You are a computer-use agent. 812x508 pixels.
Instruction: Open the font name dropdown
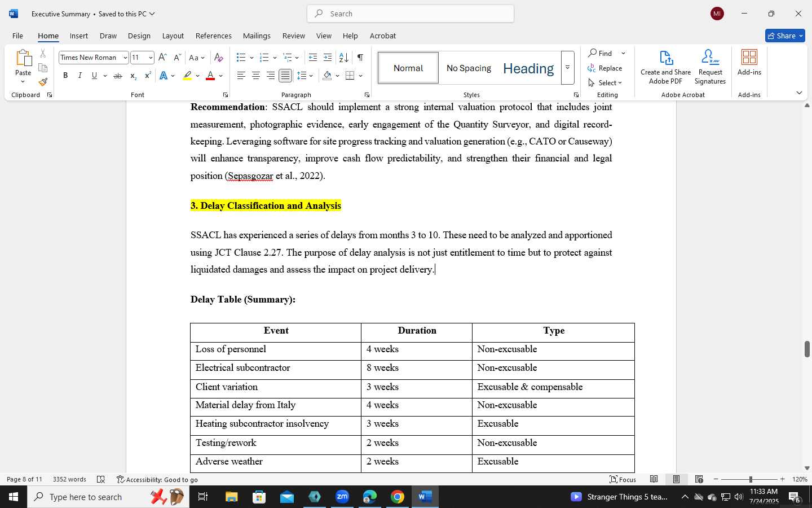coord(125,58)
